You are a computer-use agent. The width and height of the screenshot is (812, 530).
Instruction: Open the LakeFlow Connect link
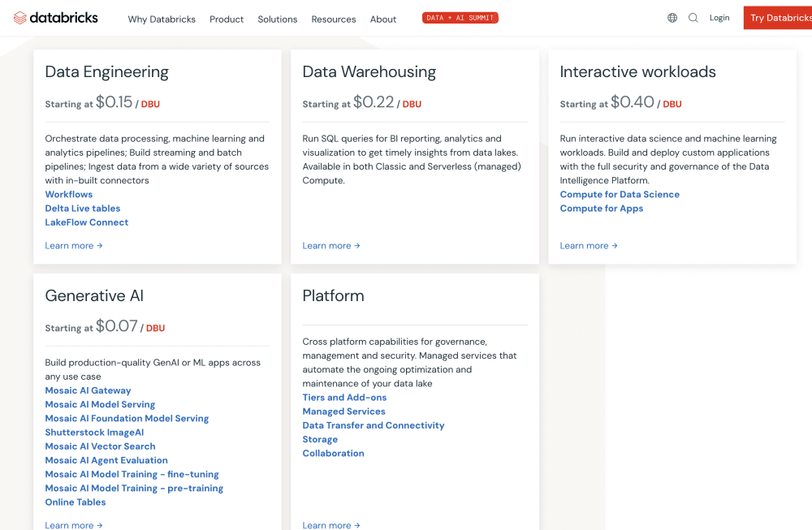tap(87, 222)
